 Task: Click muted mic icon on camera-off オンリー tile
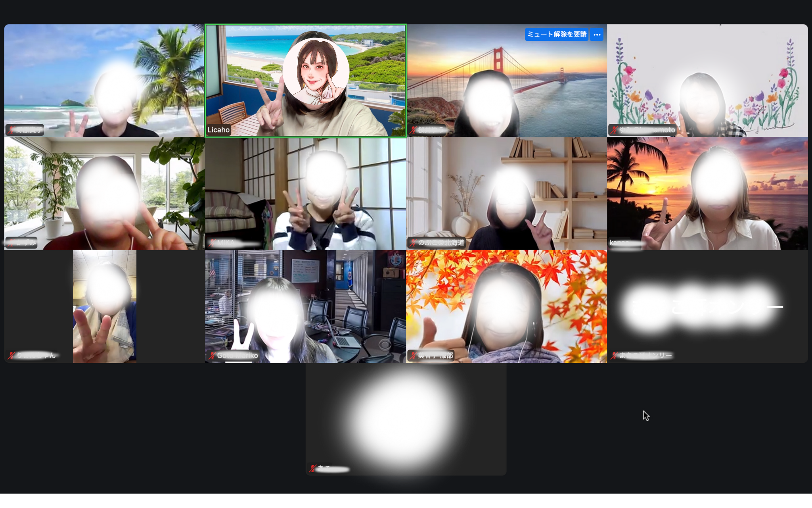[614, 356]
